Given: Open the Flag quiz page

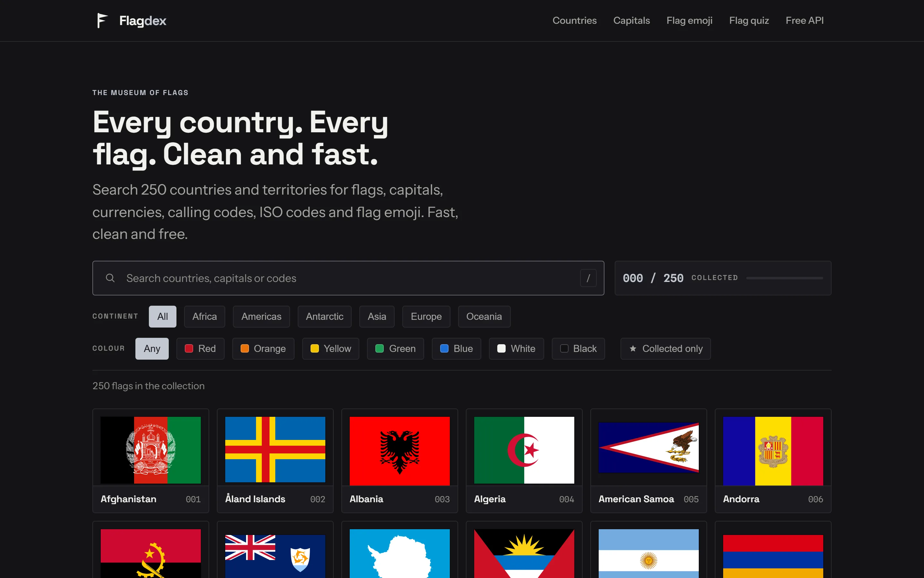Looking at the screenshot, I should pyautogui.click(x=749, y=21).
